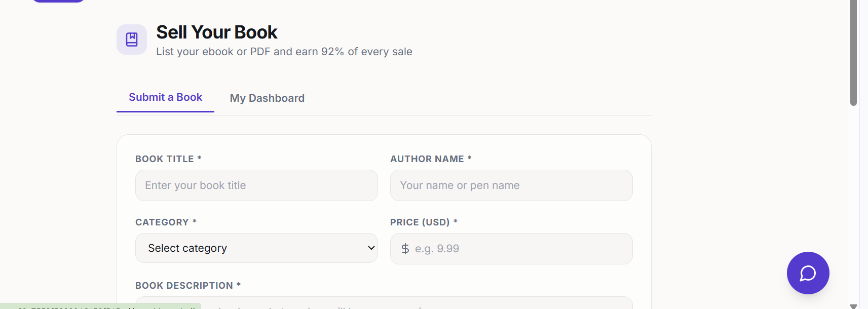Viewport: 868px width, 309px height.
Task: Switch to the Submit a Book tab
Action: point(165,97)
